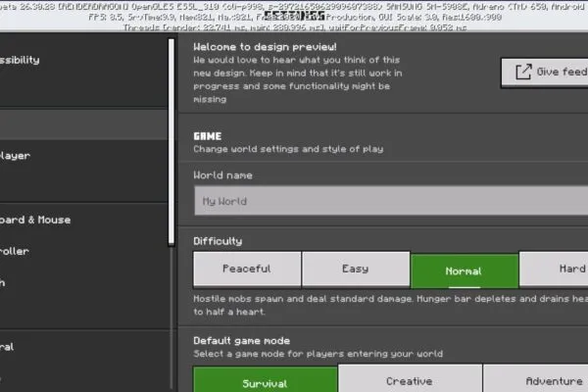The image size is (588, 392).
Task: Click the Change world settings subtitle
Action: 288,149
